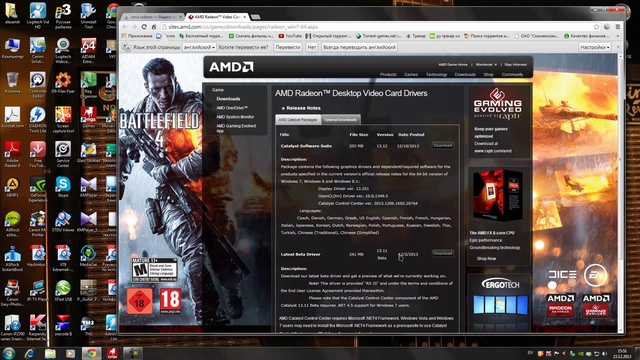Image resolution: width=640 pixels, height=360 pixels.
Task: Download the Catalyst Software Suite
Action: click(442, 145)
